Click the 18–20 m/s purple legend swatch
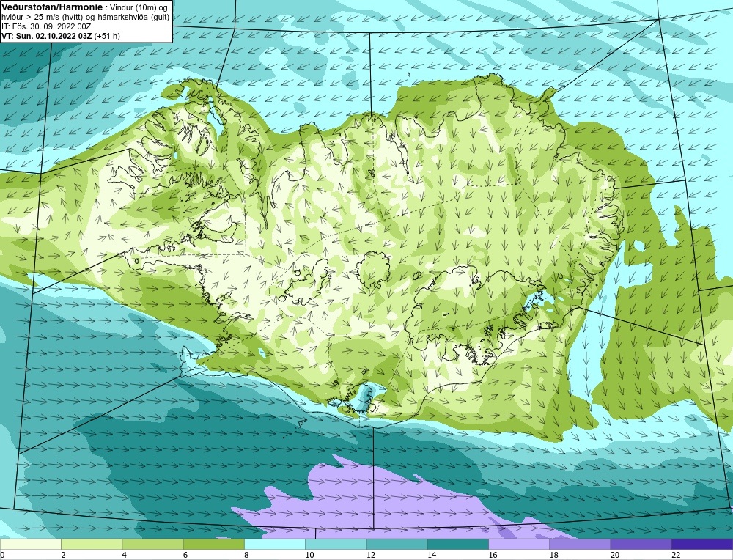 580,544
